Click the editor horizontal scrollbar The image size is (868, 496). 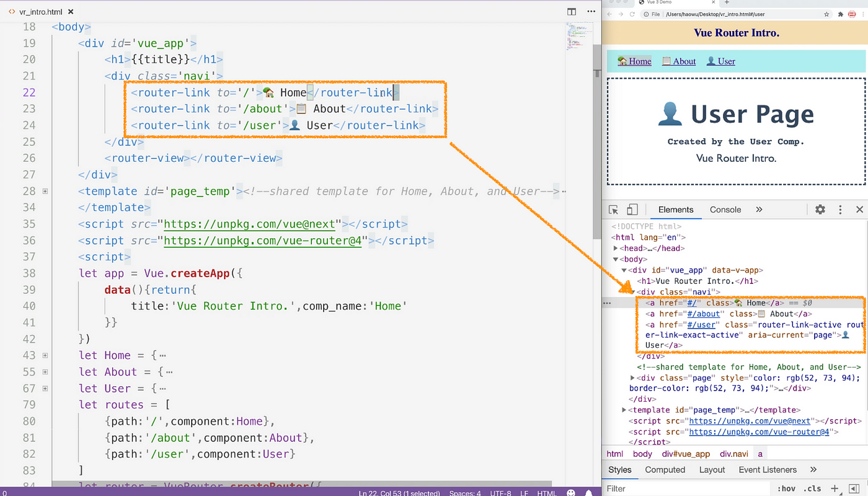point(301,484)
